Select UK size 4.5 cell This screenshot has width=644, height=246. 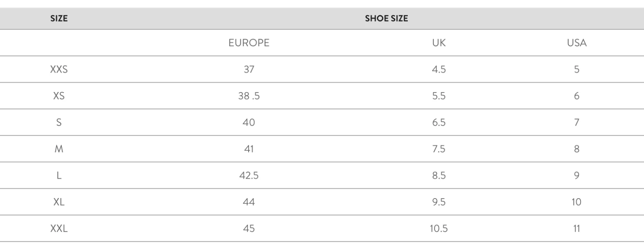click(439, 70)
